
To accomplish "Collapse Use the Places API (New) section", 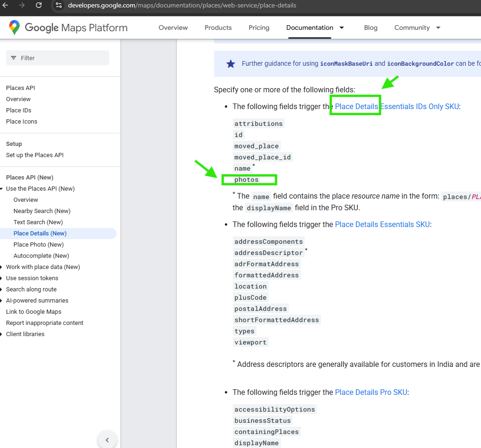I will pyautogui.click(x=2, y=189).
